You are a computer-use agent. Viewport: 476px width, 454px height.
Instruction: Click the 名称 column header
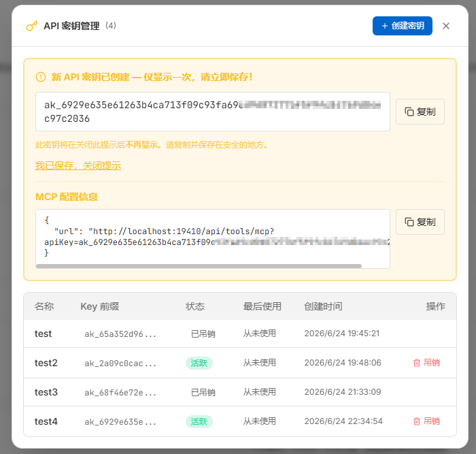(x=44, y=306)
